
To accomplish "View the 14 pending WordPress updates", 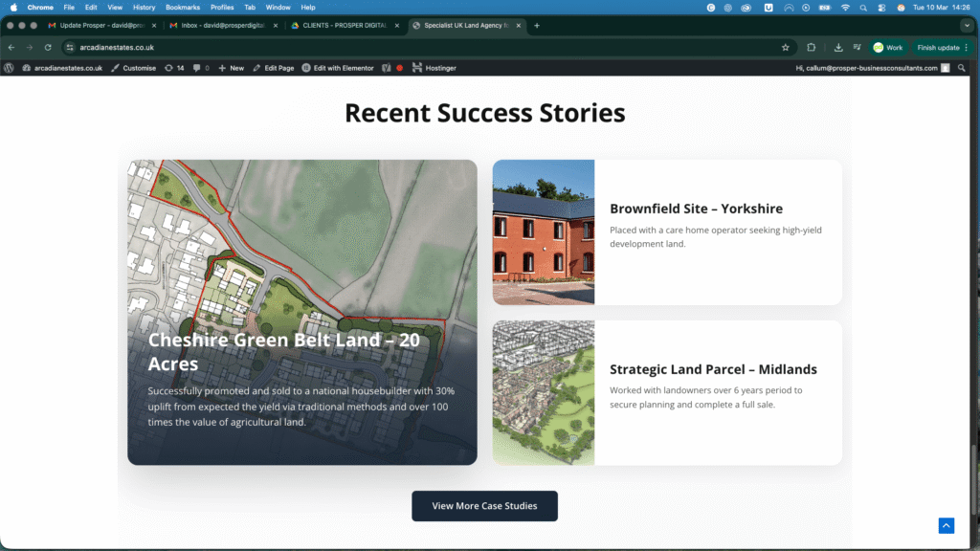I will 174,68.
